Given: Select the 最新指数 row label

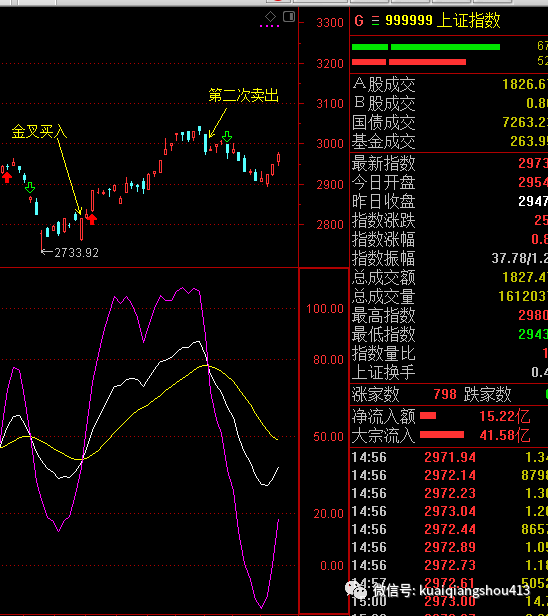Looking at the screenshot, I should pos(384,163).
